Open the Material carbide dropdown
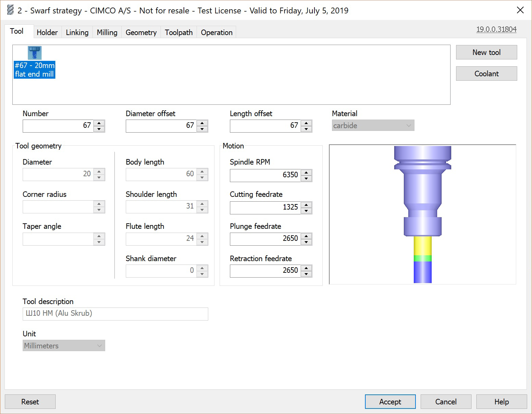Viewport: 532px width, 414px height. pyautogui.click(x=373, y=125)
